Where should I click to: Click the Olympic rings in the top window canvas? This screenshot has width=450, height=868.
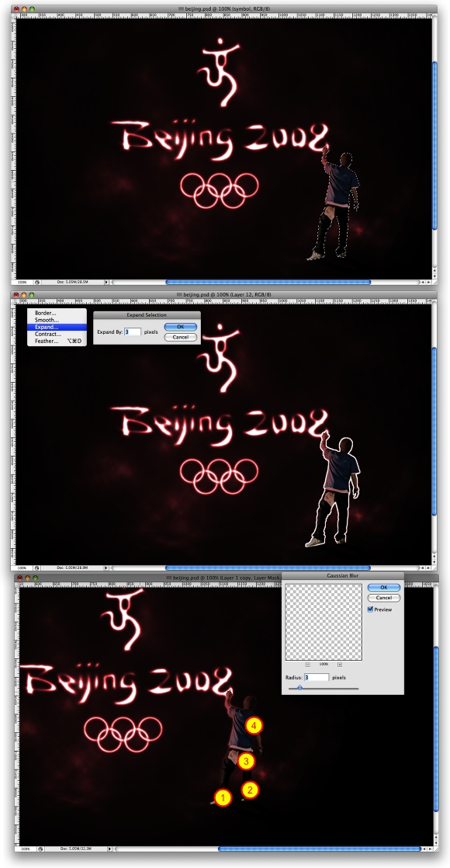(220, 190)
